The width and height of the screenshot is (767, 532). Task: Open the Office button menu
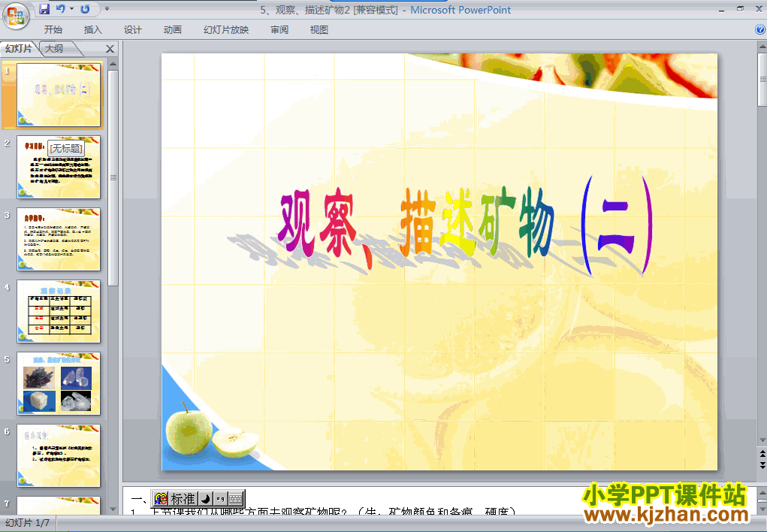click(x=16, y=16)
